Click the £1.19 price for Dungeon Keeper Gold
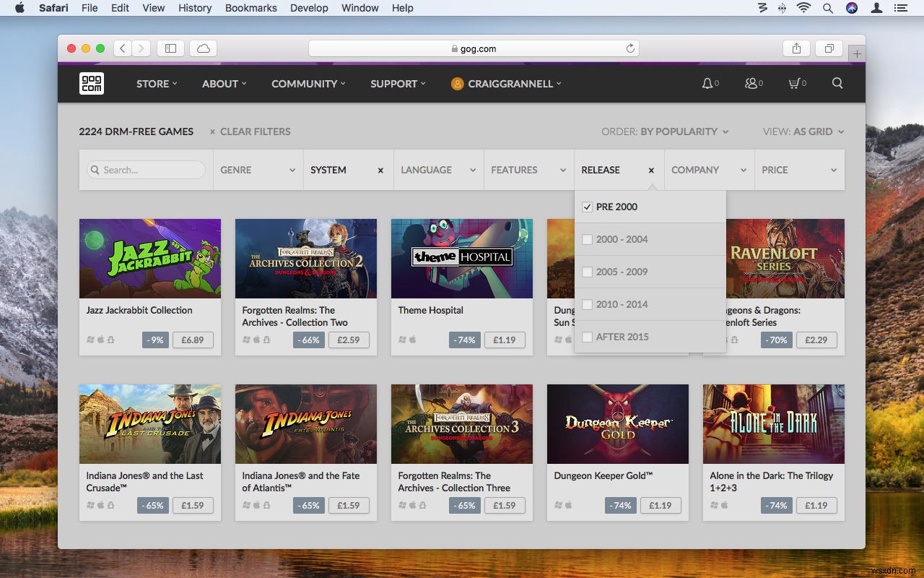 point(661,505)
